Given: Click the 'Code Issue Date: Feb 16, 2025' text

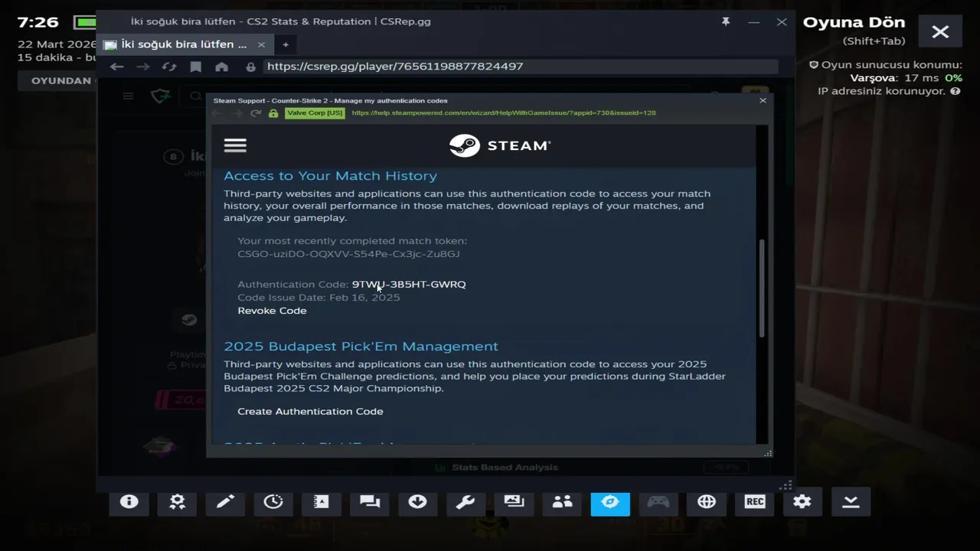Looking at the screenshot, I should click(x=318, y=298).
